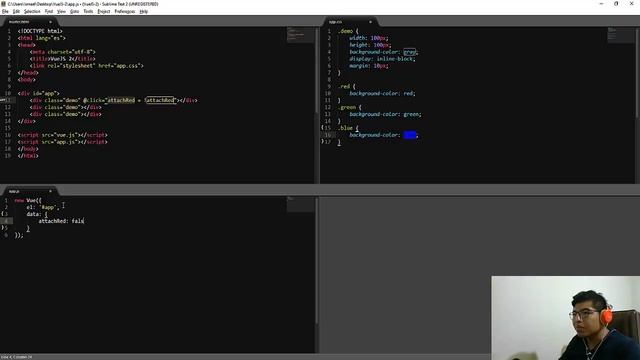The width and height of the screenshot is (640, 360).
Task: Open the Tools menu
Action: point(88,11)
